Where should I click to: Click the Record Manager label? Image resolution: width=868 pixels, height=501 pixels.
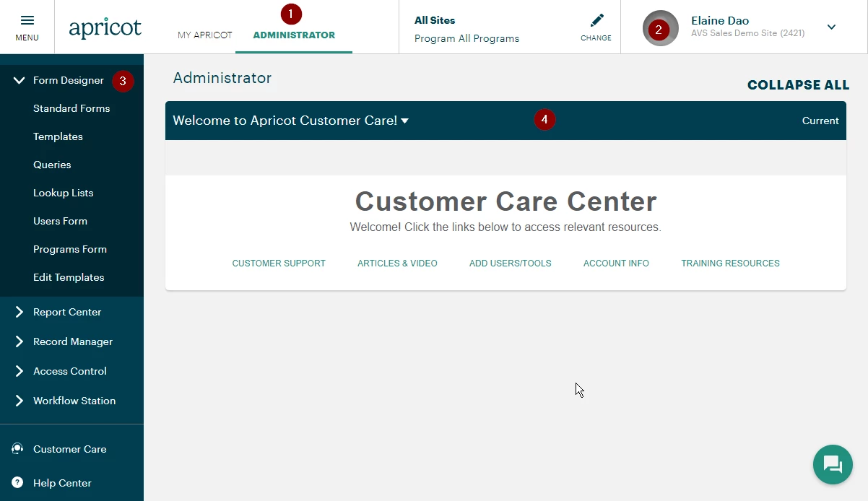point(73,341)
